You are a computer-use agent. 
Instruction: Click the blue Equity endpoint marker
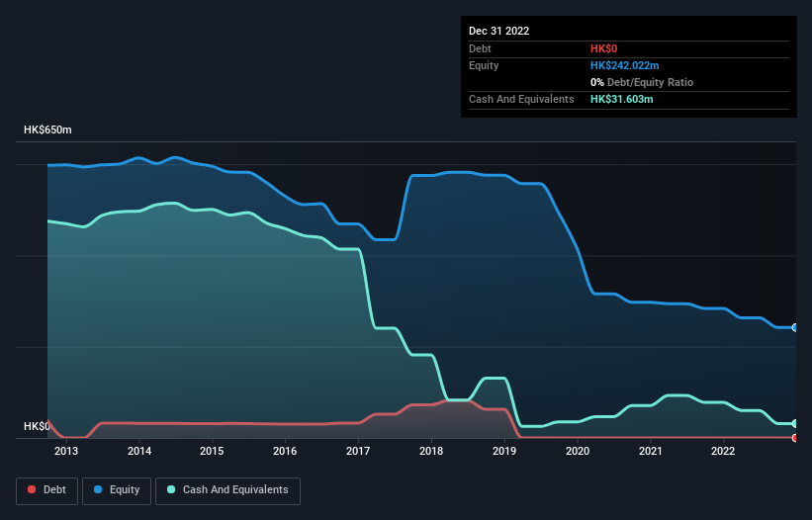pos(794,327)
